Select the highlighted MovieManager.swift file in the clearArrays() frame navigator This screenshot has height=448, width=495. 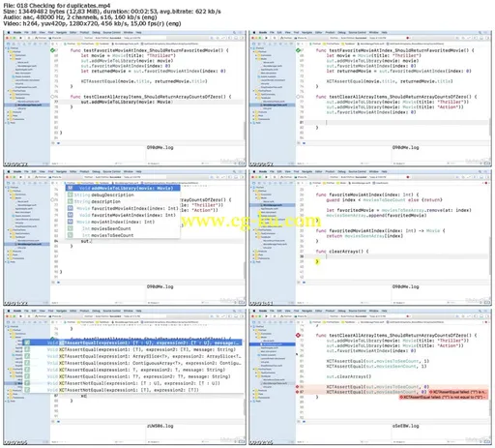pos(273,205)
